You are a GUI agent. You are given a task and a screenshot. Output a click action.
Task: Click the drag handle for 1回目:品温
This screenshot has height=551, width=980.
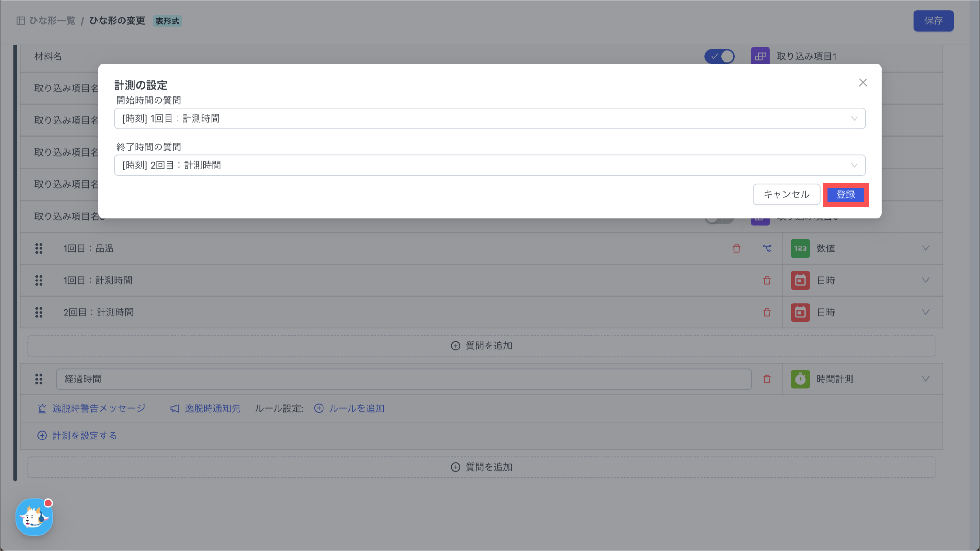pyautogui.click(x=39, y=248)
